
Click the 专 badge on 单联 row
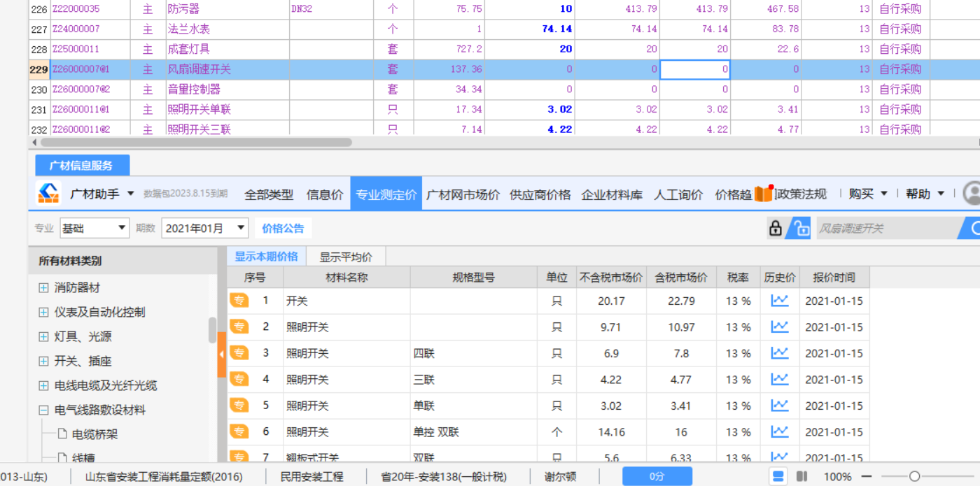tap(239, 406)
